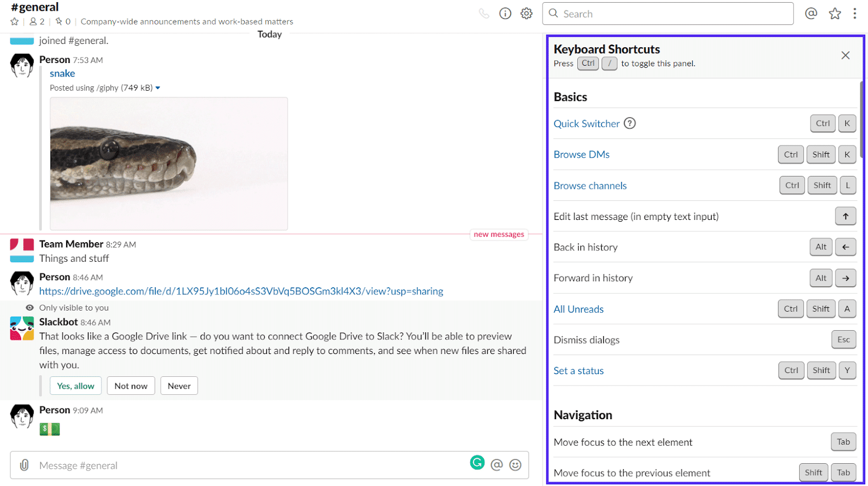The image size is (868, 486).
Task: Click the Set a status link
Action: [578, 371]
